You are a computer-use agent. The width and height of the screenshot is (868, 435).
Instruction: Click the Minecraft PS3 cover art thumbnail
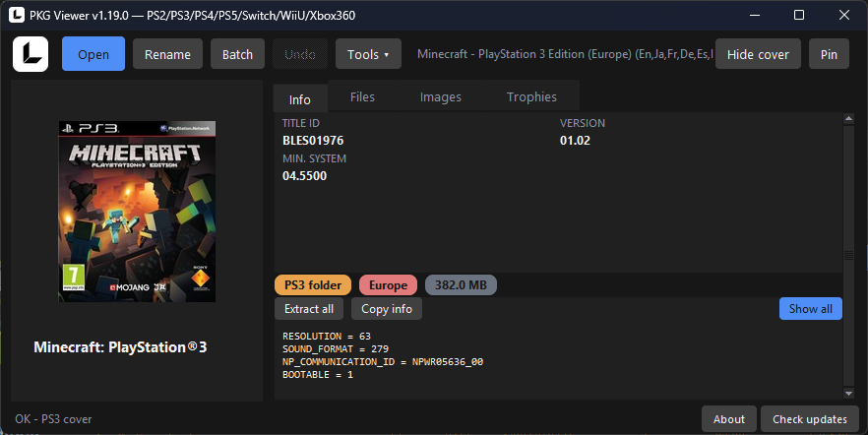coord(138,212)
